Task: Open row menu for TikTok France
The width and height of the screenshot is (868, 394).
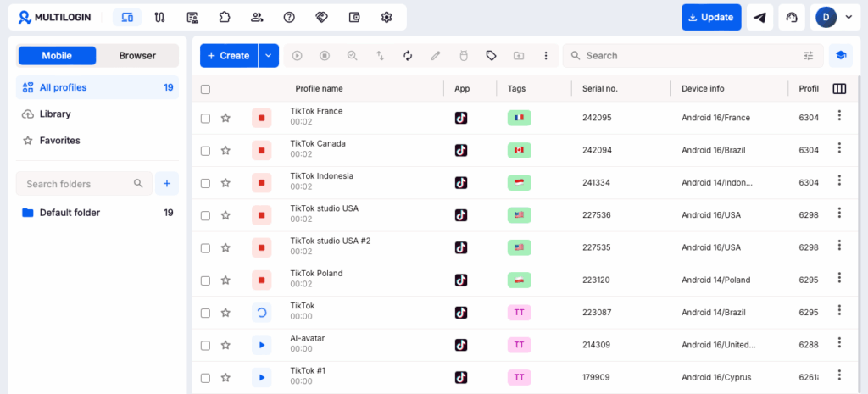Action: point(839,115)
